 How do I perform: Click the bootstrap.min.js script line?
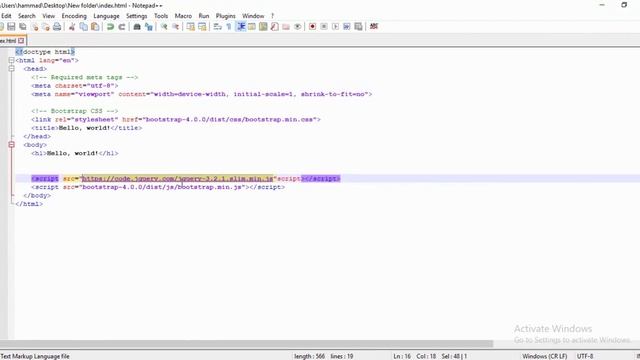(158, 187)
